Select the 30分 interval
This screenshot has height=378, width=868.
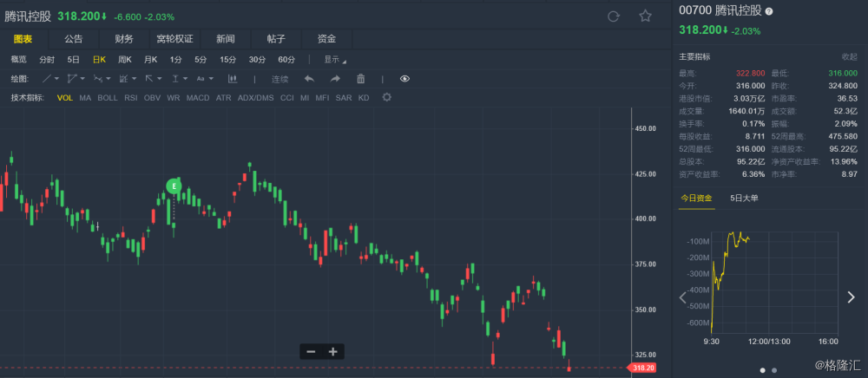[x=257, y=60]
